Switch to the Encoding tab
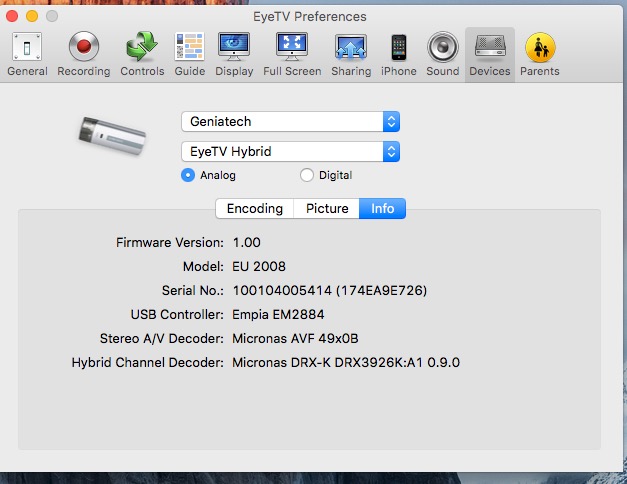This screenshot has width=627, height=484. click(255, 208)
